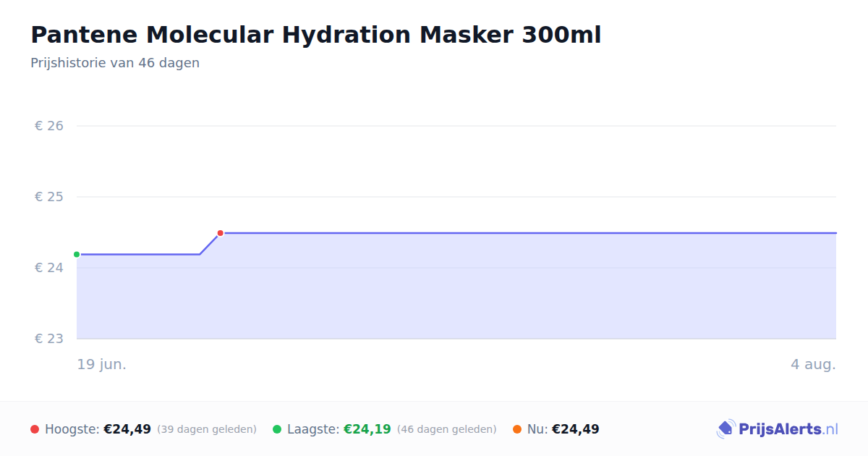The image size is (868, 456).
Task: Click the 4 aug. end date label
Action: [813, 364]
